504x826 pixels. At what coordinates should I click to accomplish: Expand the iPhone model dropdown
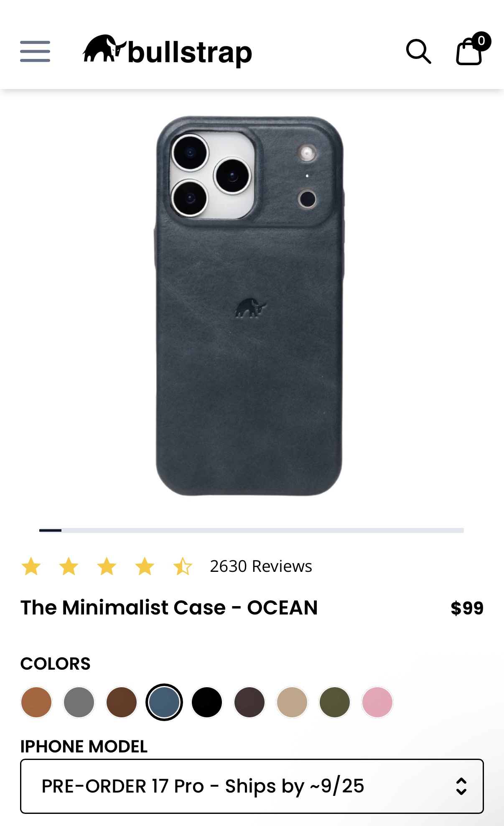tap(252, 786)
